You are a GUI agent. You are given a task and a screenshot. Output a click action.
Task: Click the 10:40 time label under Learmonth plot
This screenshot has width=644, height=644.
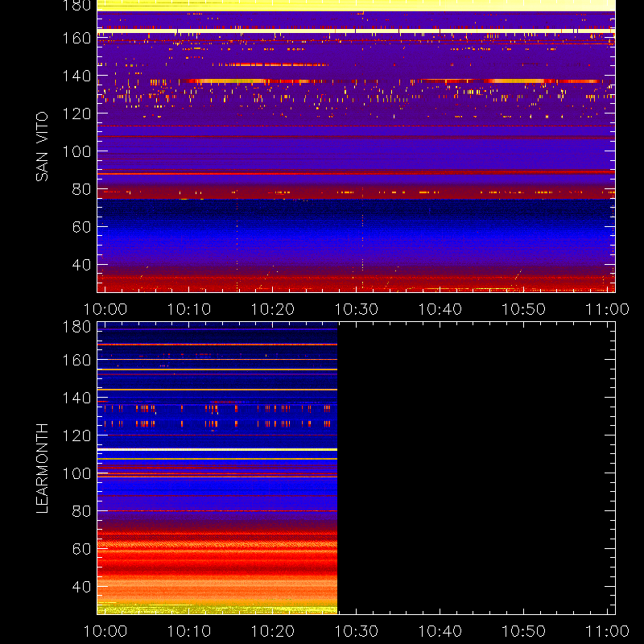(x=440, y=631)
